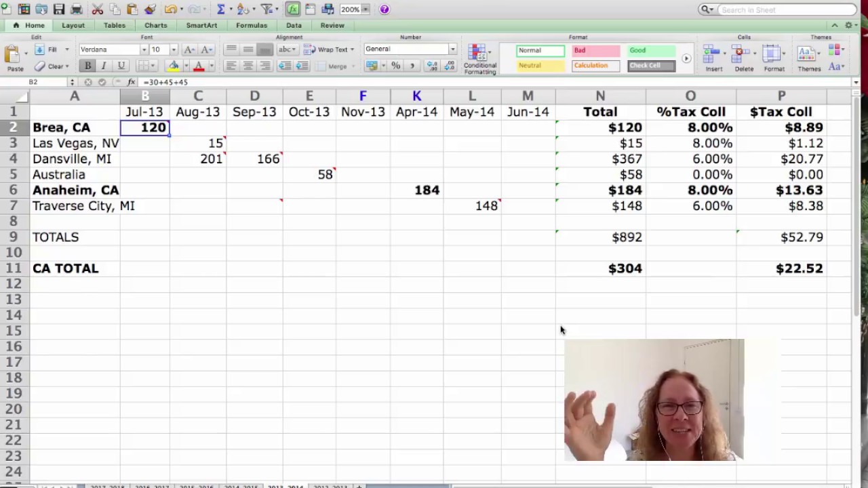Click the Print icon in toolbar
Image resolution: width=868 pixels, height=488 pixels.
tap(76, 9)
